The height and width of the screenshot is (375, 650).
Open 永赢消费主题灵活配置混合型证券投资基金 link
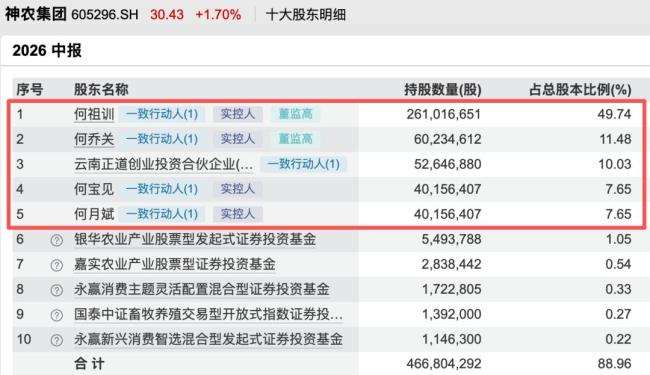[x=201, y=289]
